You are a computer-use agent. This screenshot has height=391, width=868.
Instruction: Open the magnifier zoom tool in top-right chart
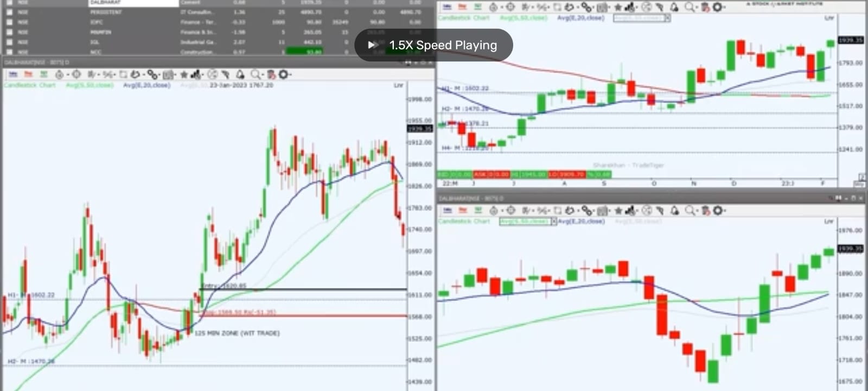(688, 7)
